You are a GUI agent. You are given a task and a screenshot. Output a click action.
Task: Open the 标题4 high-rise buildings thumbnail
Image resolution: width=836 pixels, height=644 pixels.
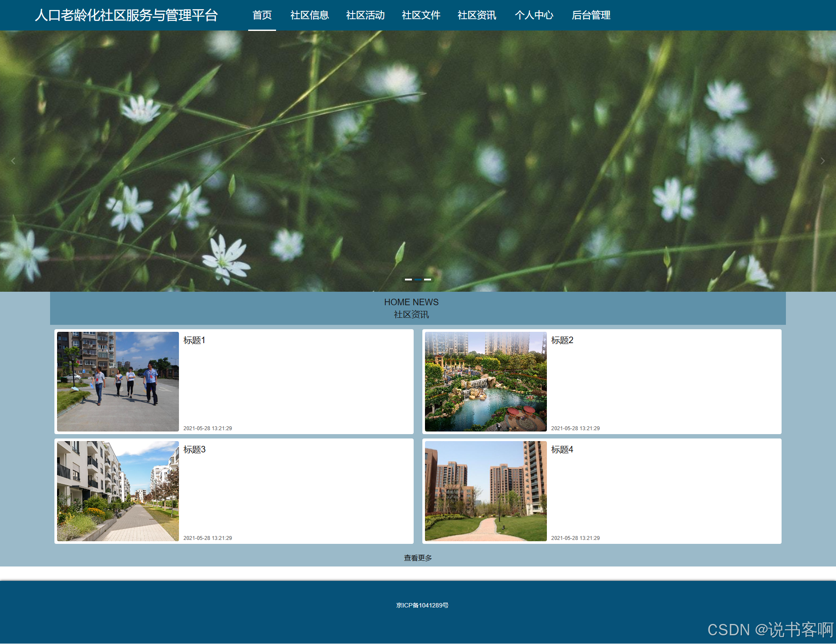485,491
